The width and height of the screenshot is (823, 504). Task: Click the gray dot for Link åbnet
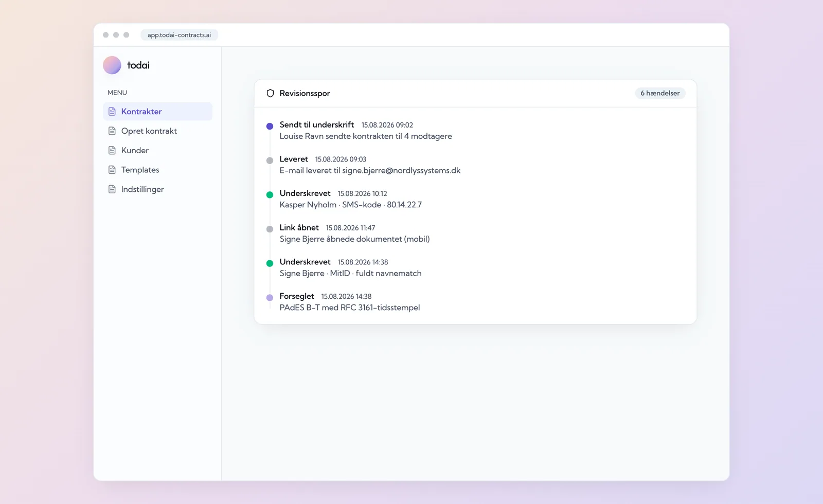(270, 229)
